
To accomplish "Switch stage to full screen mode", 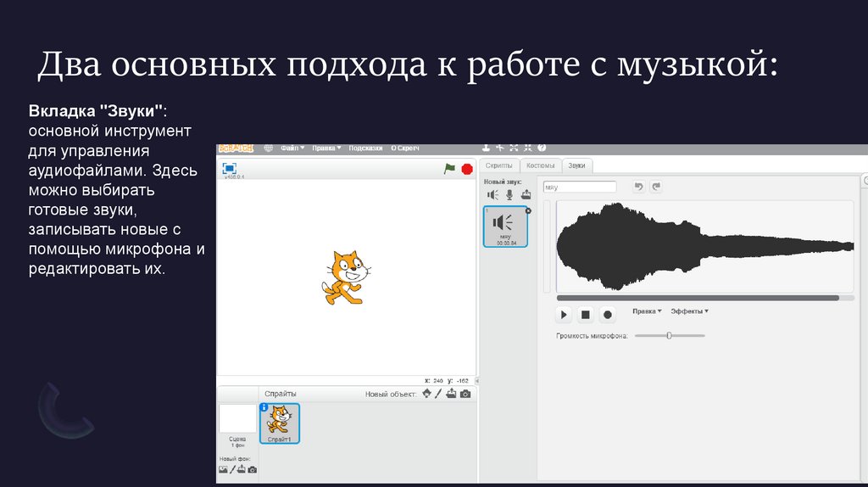I will pyautogui.click(x=229, y=168).
